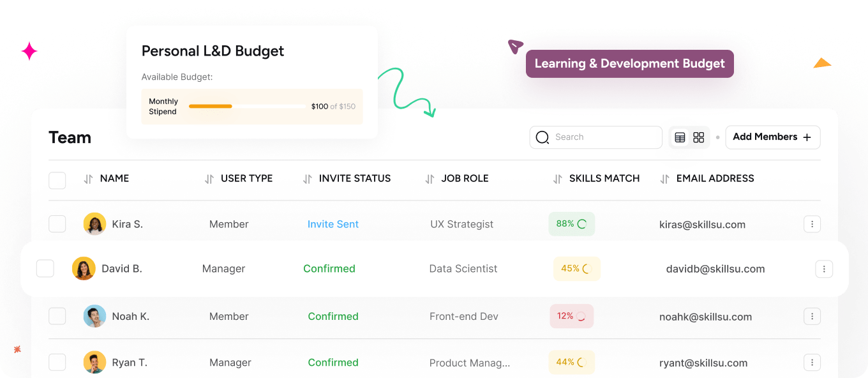Screen dimensions: 868x378
Task: Select David B.'s row checkbox
Action: (45, 269)
